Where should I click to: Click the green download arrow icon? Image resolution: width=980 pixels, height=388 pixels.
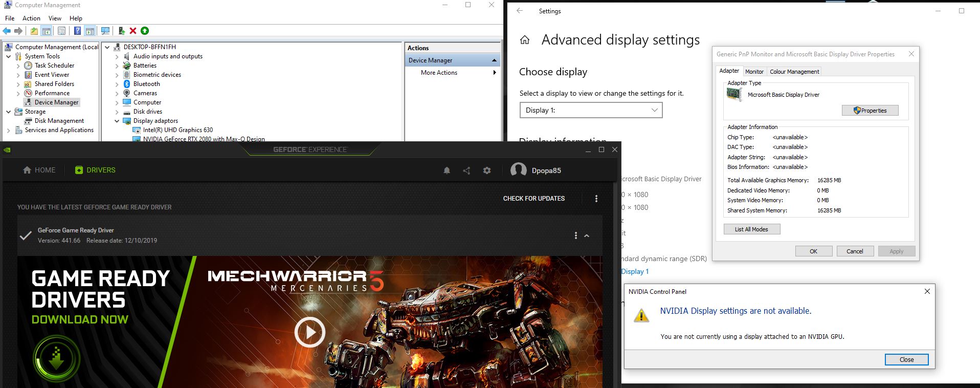[57, 359]
